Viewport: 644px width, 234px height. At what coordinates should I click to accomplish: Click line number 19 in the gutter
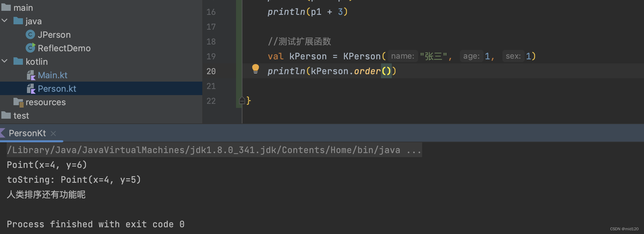[211, 56]
